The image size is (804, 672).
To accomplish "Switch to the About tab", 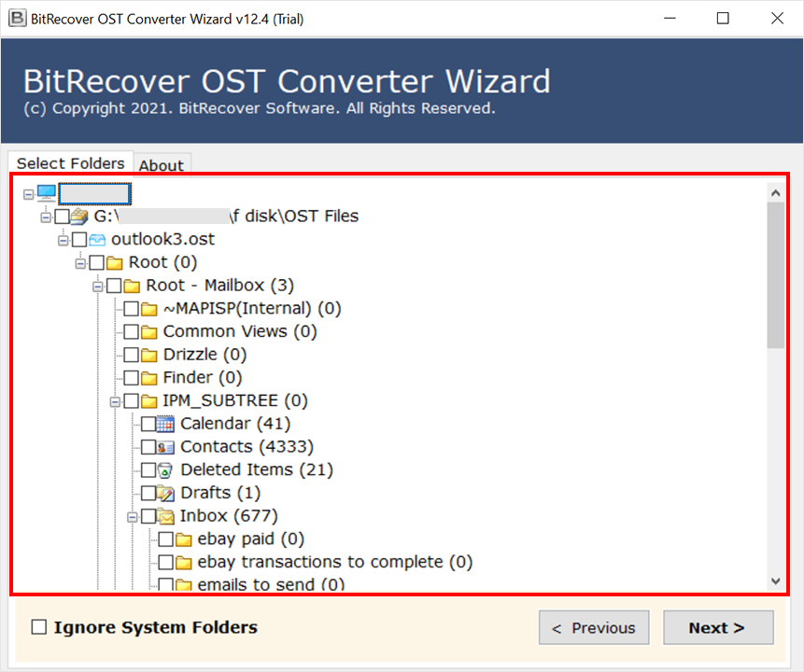I will coord(162,165).
